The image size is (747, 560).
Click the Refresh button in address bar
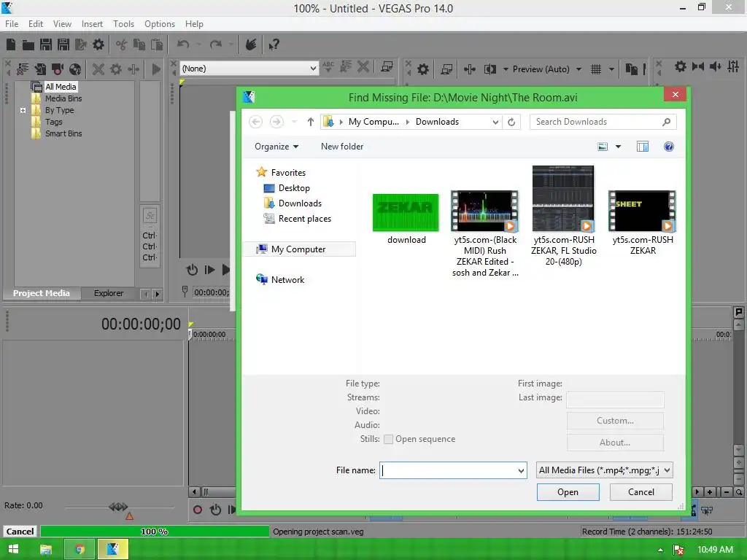[511, 122]
